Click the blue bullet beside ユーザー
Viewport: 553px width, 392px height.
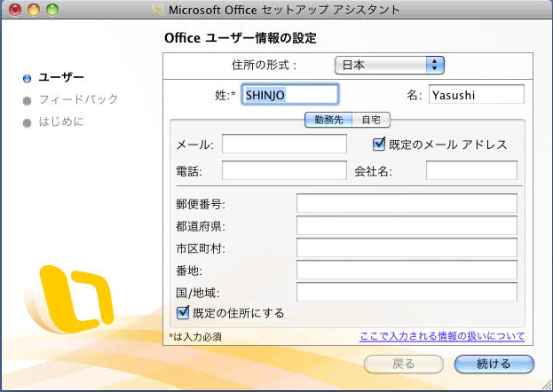tap(27, 78)
